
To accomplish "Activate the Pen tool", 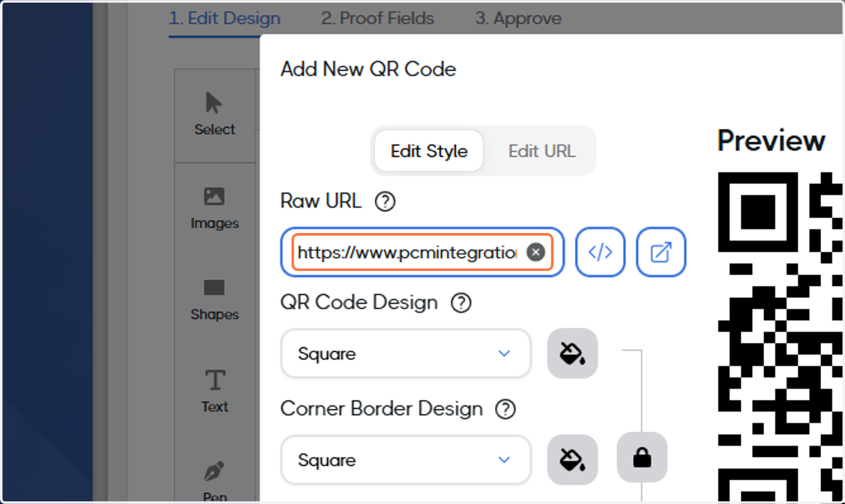I will tap(215, 482).
